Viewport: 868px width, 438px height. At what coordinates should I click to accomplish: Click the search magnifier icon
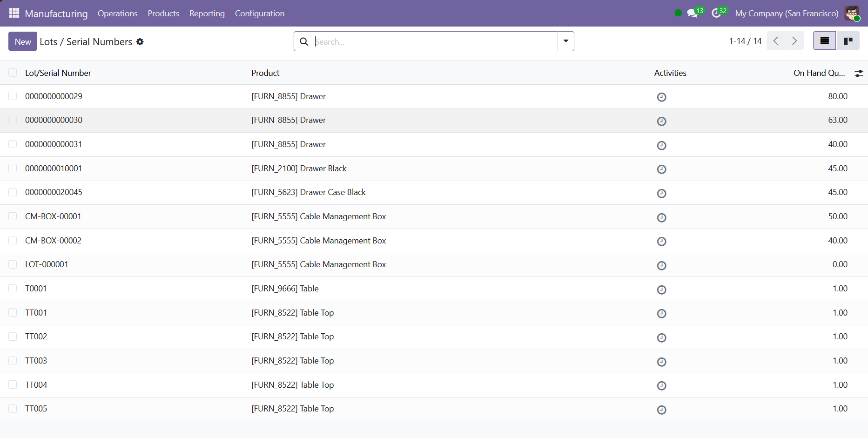tap(304, 41)
